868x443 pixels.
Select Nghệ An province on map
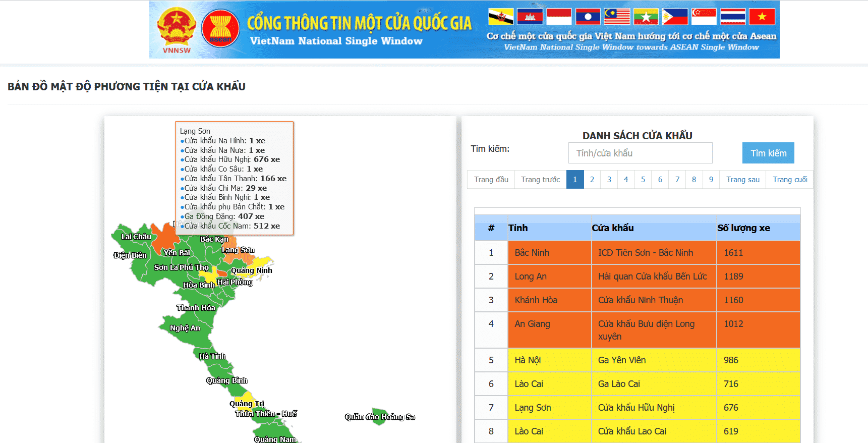(x=185, y=328)
